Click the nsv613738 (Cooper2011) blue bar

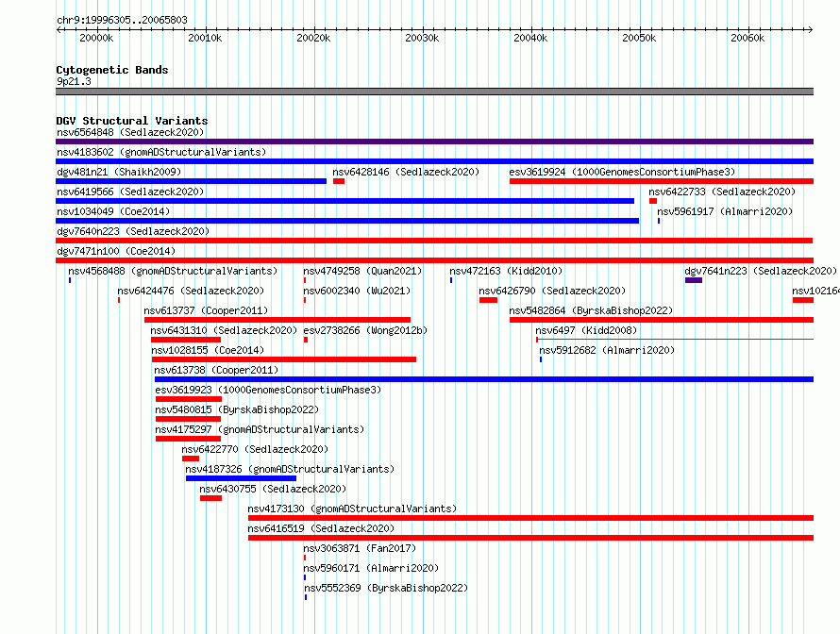[484, 379]
